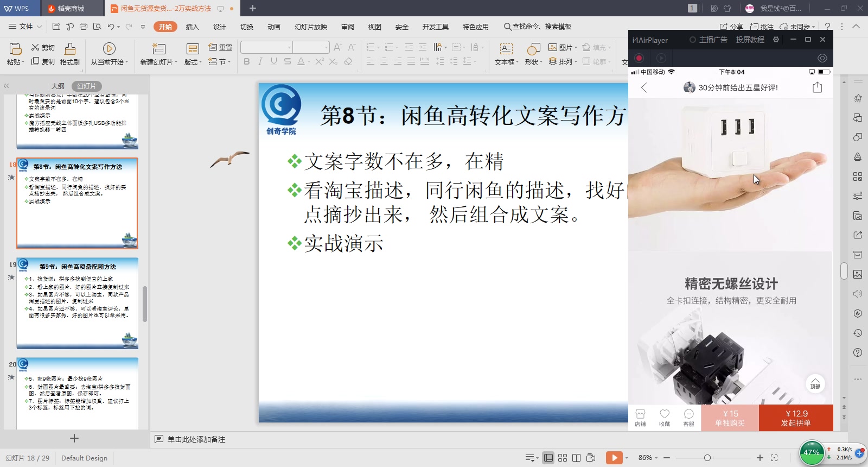
Task: Toggle Bold formatting
Action: click(247, 61)
